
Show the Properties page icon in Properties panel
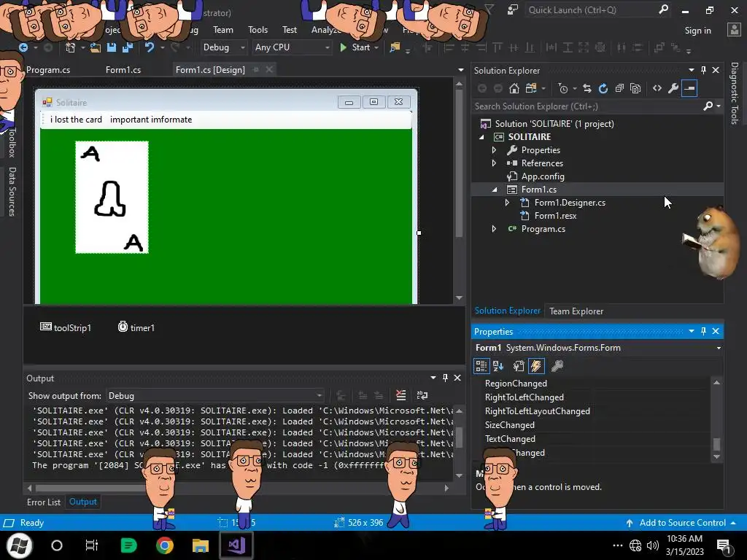tap(519, 366)
